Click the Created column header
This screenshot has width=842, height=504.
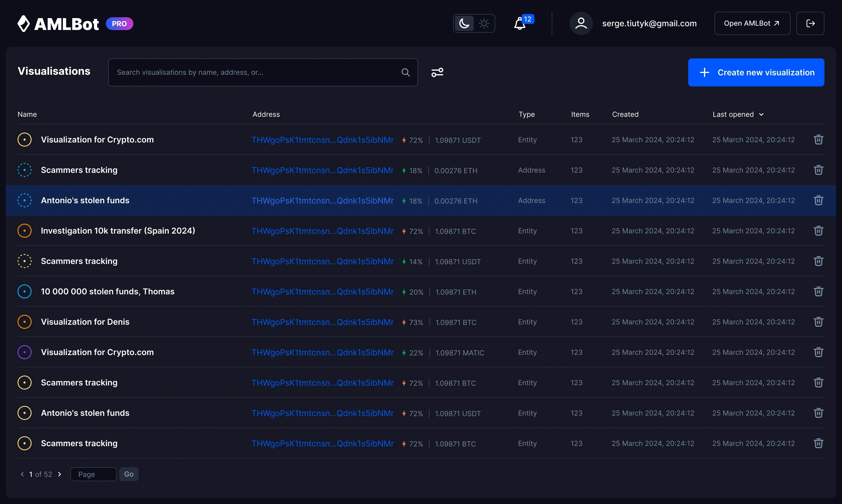[625, 114]
